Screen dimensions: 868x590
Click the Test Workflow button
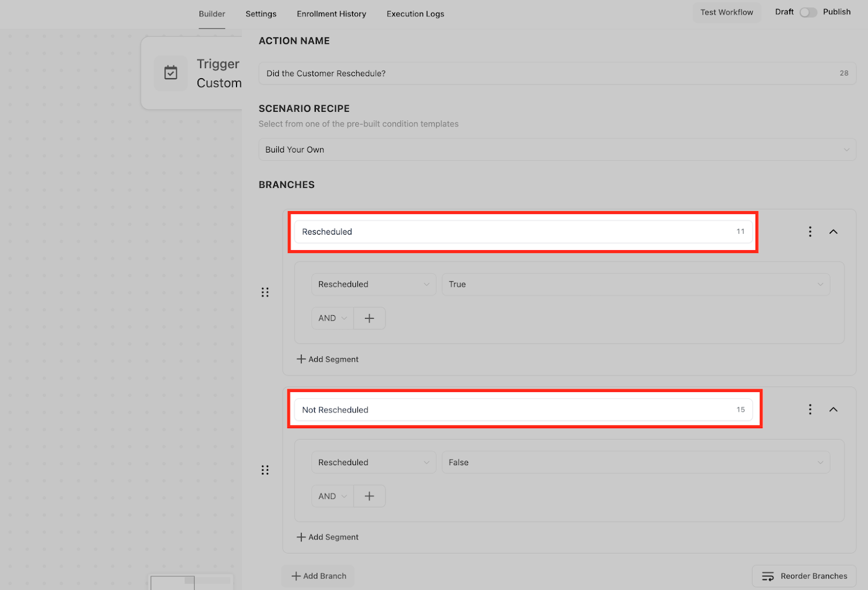coord(726,12)
